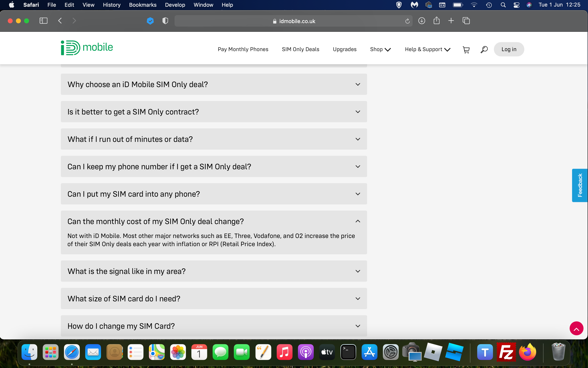Click the iD Mobile logo
The height and width of the screenshot is (368, 588).
(87, 48)
